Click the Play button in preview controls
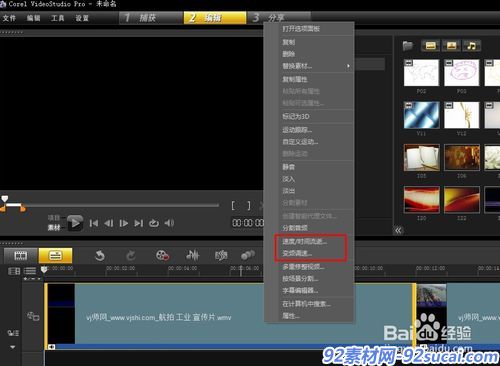The image size is (500, 366). pyautogui.click(x=75, y=223)
